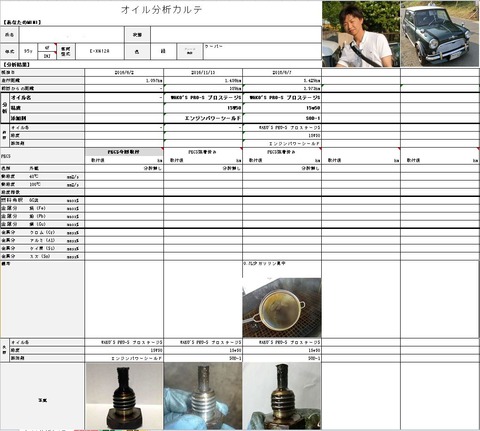
Task: Select the 100℃ viscosity row label
Action: pyautogui.click(x=42, y=184)
